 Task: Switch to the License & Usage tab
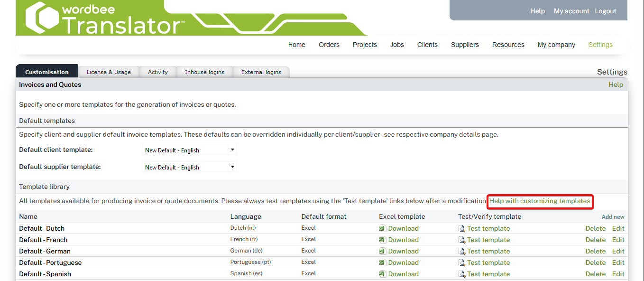[x=109, y=72]
